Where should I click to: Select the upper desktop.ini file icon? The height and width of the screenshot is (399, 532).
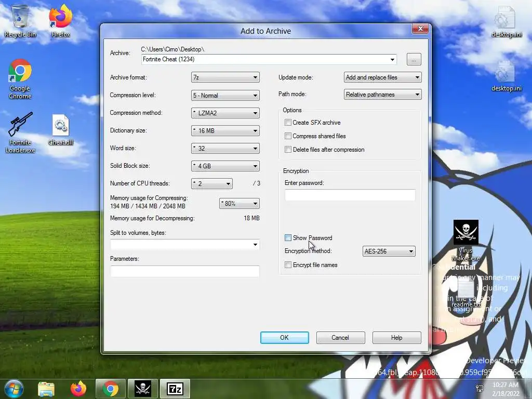pyautogui.click(x=506, y=21)
